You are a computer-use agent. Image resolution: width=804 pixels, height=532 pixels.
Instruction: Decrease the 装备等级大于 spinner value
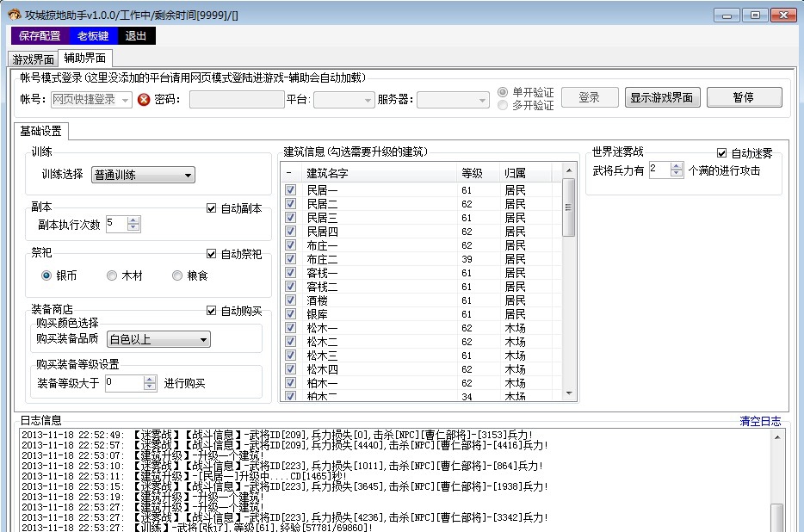151,387
